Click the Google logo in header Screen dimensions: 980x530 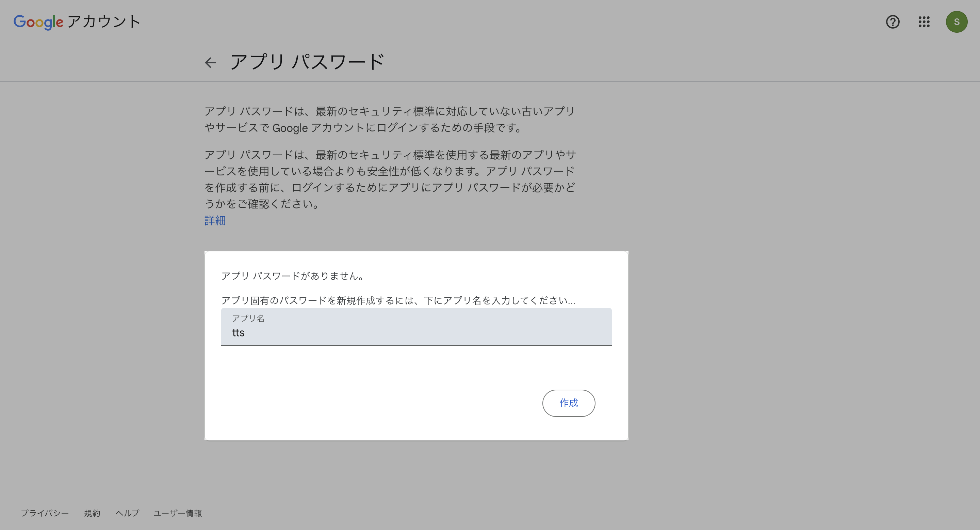coord(38,22)
